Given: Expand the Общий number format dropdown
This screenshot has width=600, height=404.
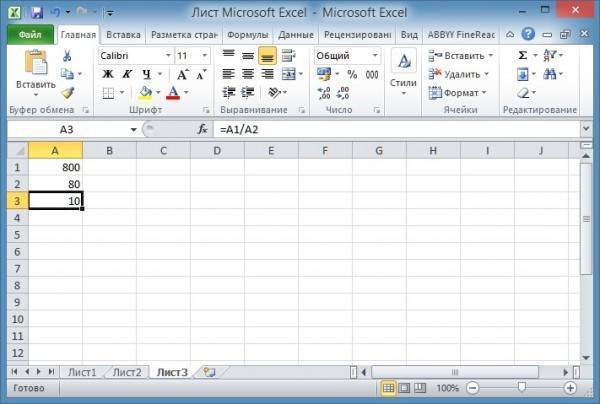Looking at the screenshot, I should point(376,56).
